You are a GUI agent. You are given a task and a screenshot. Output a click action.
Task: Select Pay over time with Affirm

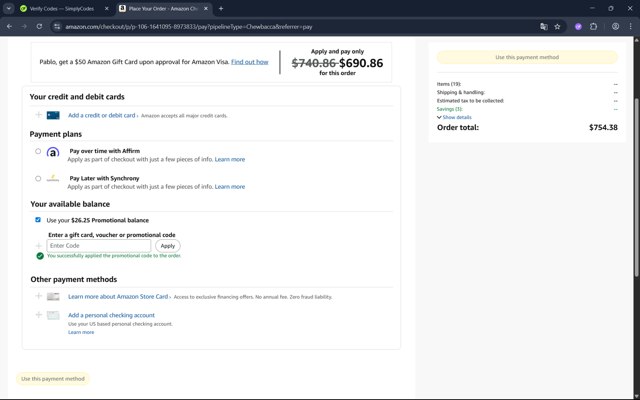pyautogui.click(x=38, y=151)
